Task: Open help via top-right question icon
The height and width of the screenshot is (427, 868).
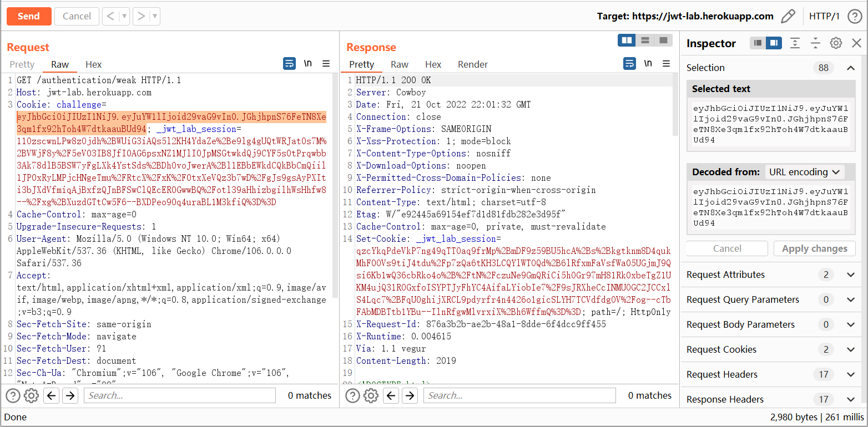Action: tap(855, 16)
